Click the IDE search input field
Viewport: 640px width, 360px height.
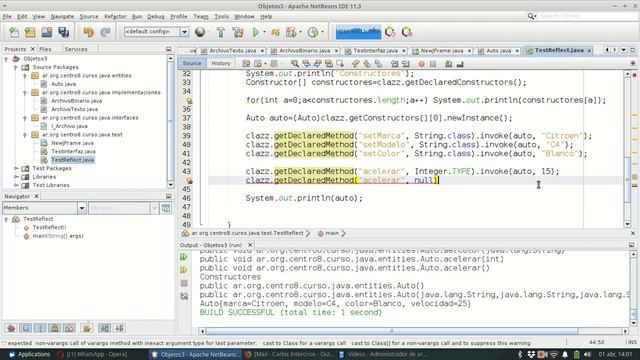coord(588,16)
